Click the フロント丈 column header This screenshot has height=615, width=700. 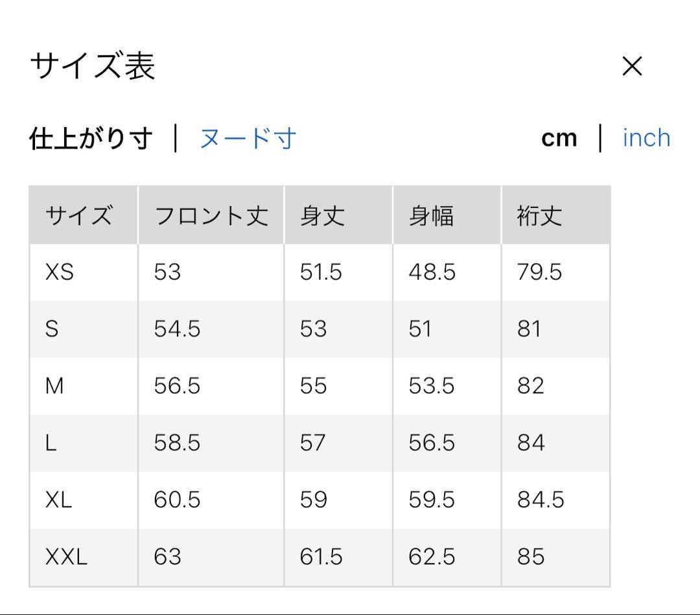tap(209, 215)
